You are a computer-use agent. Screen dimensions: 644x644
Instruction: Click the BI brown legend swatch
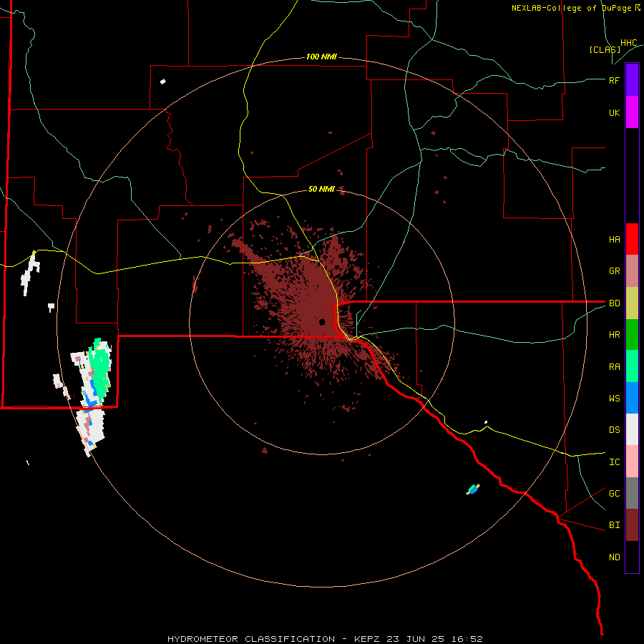(x=632, y=525)
